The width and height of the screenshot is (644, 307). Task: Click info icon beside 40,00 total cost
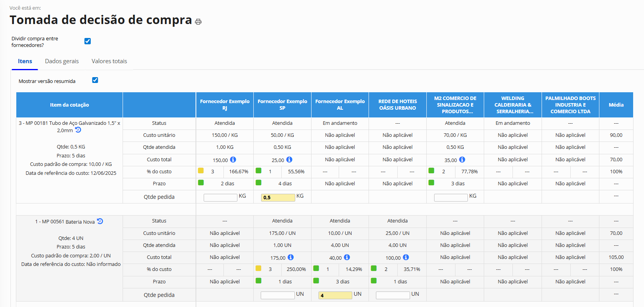click(347, 257)
